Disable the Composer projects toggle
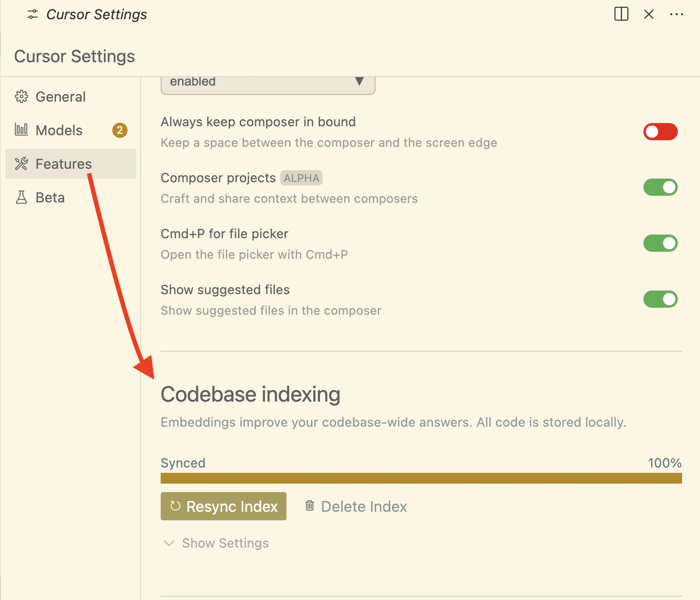The height and width of the screenshot is (600, 700). click(660, 187)
